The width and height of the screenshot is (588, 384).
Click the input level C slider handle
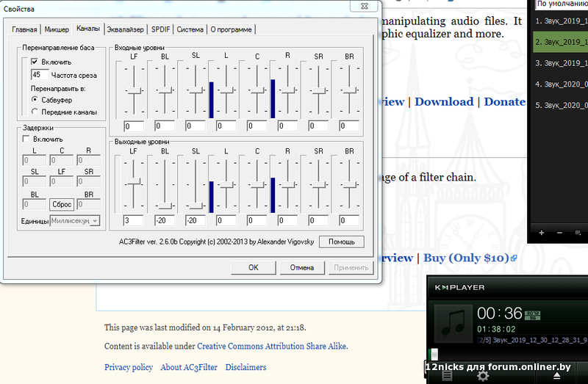pyautogui.click(x=257, y=90)
